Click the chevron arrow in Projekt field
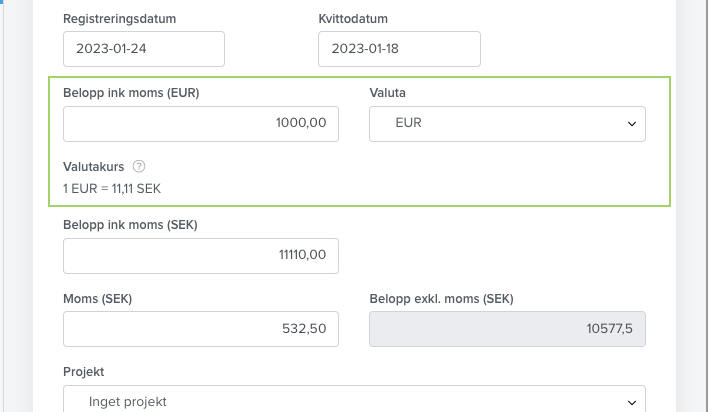This screenshot has width=708, height=412. click(x=632, y=402)
